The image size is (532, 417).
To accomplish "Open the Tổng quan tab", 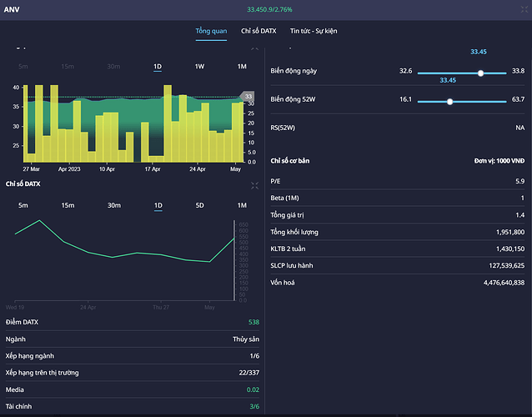I will point(211,31).
